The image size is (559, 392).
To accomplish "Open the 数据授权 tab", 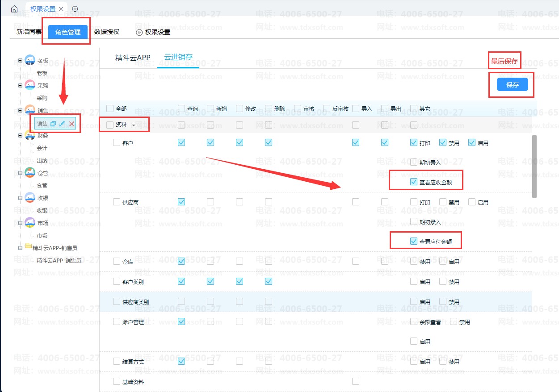I will (107, 32).
